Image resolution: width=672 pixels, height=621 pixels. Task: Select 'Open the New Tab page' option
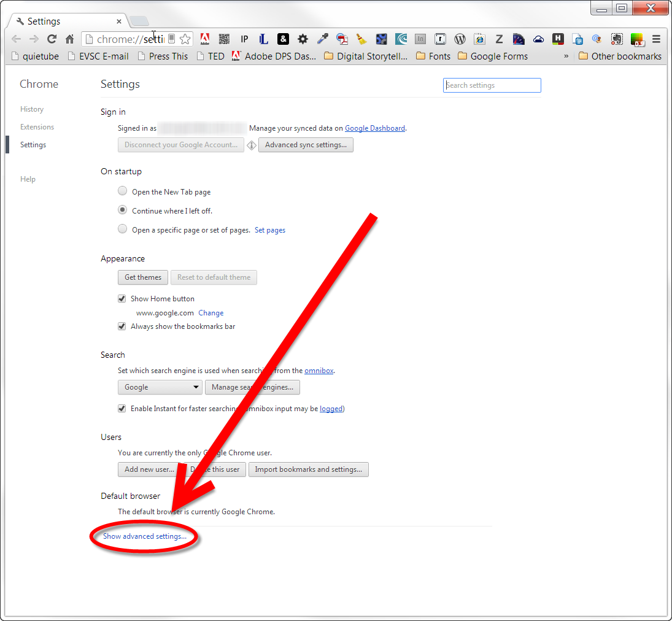[x=123, y=191]
